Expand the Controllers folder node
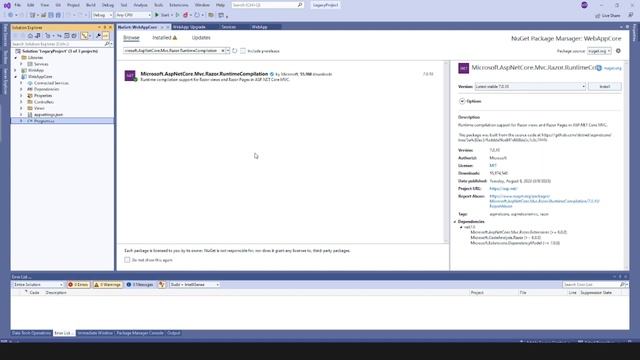This screenshot has width=640, height=360. (21, 102)
